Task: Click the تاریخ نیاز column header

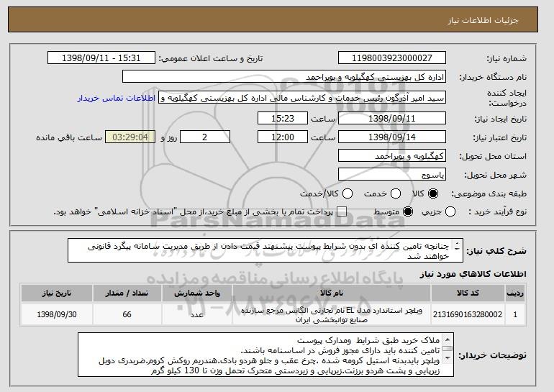Action: coord(57,293)
